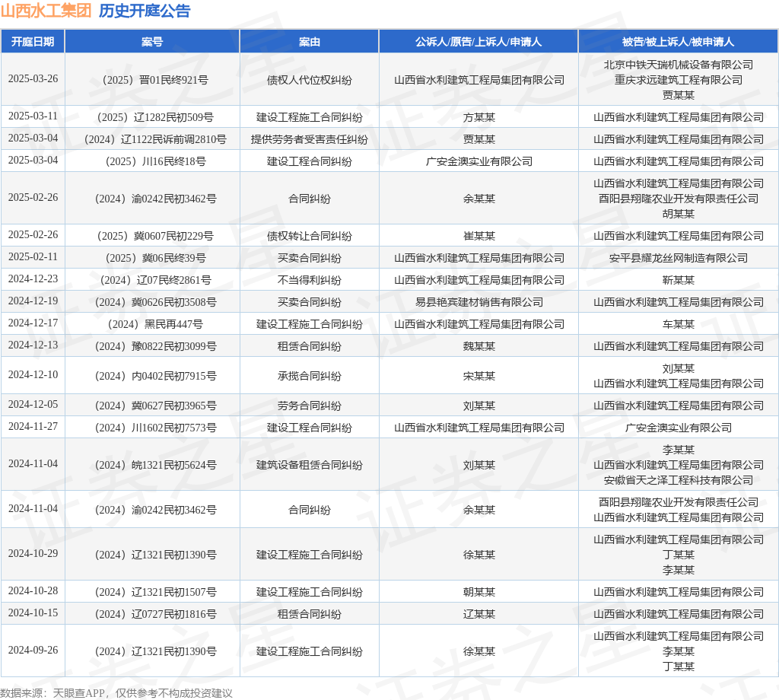Click case number (2024)辽1122民诉前调2810号

click(x=152, y=139)
